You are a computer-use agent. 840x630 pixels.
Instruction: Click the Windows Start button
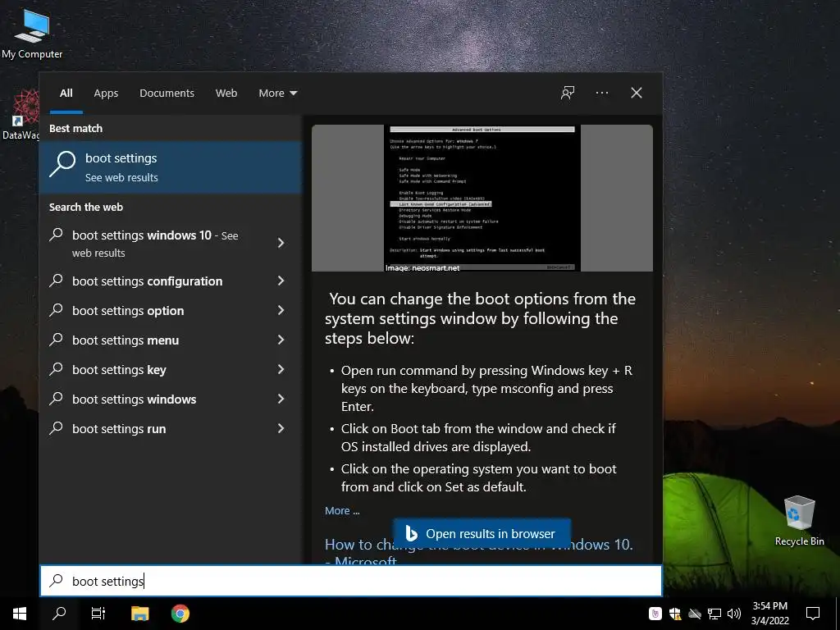20,614
